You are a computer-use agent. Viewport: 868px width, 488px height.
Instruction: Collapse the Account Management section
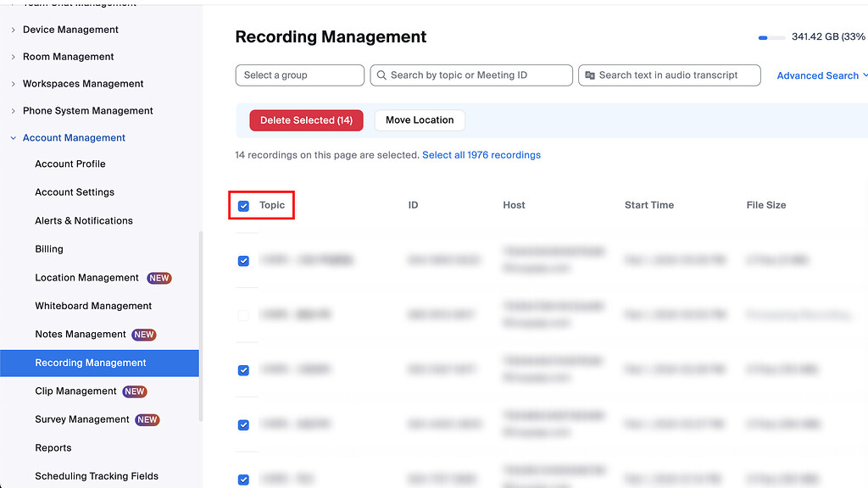click(x=74, y=137)
